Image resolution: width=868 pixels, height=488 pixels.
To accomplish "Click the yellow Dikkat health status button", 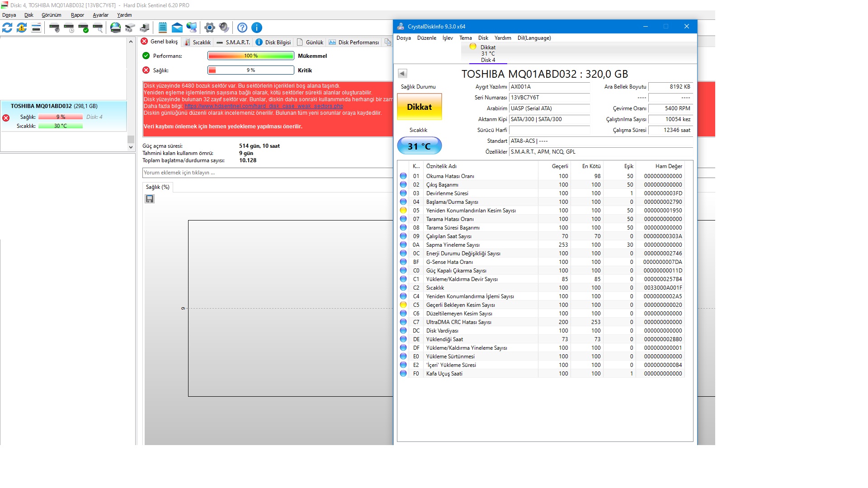I will coord(420,107).
